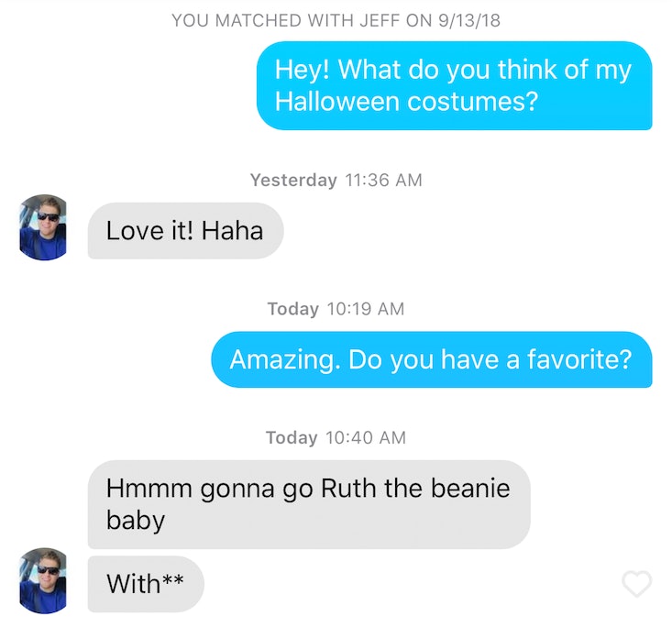
Task: Open Jeff's avatar beside "Love it! Haha"
Action: pyautogui.click(x=43, y=227)
